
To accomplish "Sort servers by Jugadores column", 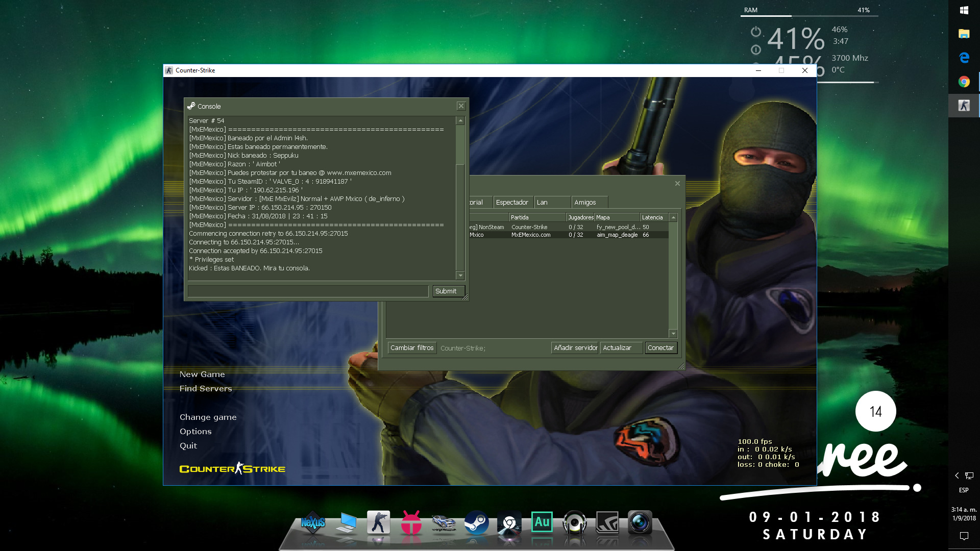I will (x=581, y=217).
